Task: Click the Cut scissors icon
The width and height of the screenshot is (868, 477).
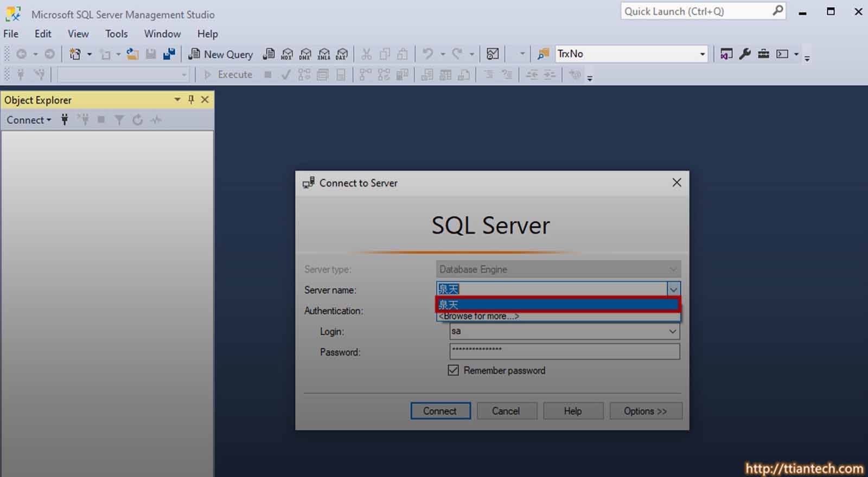Action: (x=367, y=54)
